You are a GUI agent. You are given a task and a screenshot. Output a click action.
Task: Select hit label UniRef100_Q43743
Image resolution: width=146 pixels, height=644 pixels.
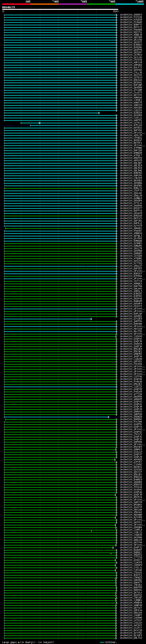point(131,75)
